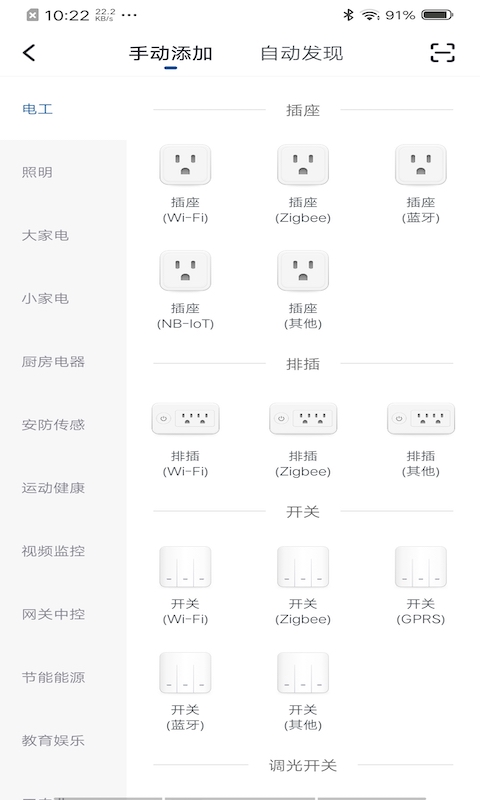Select the 开关 (GPRS) switch icon

tap(421, 567)
